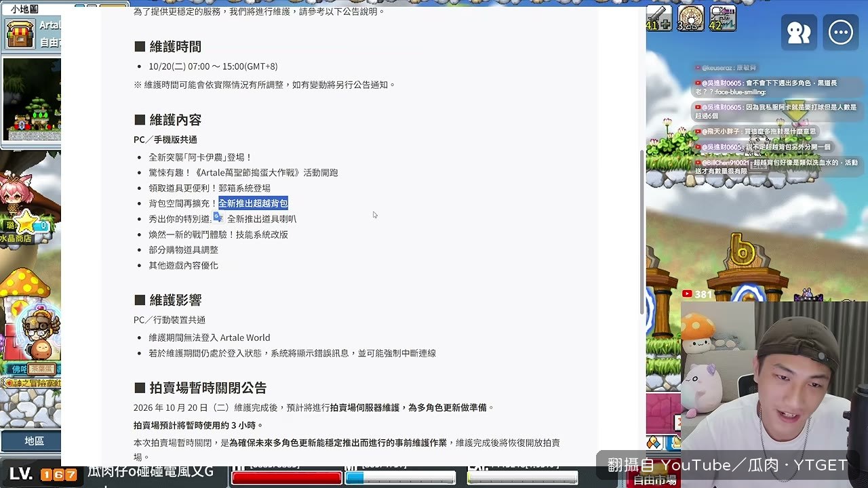Click the highlighted text 全新推出超越背包

point(253,203)
